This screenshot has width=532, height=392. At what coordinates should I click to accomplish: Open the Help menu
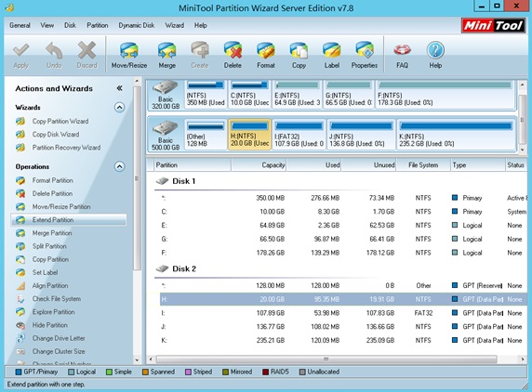[201, 25]
